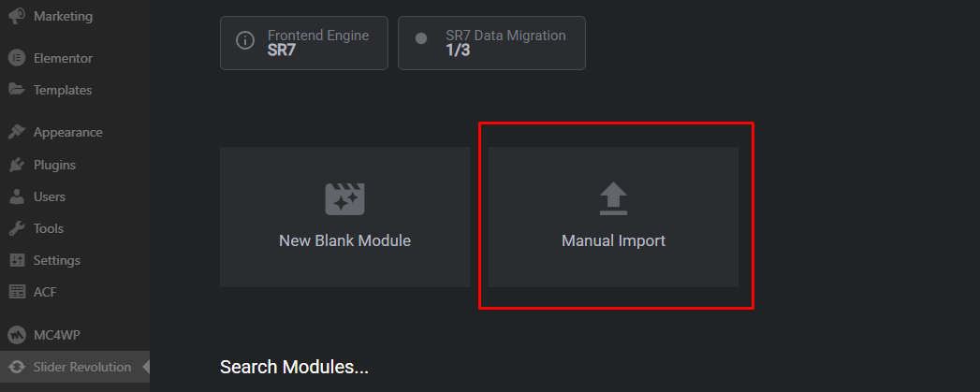
Task: Click the Frontend Engine info icon
Action: click(245, 40)
